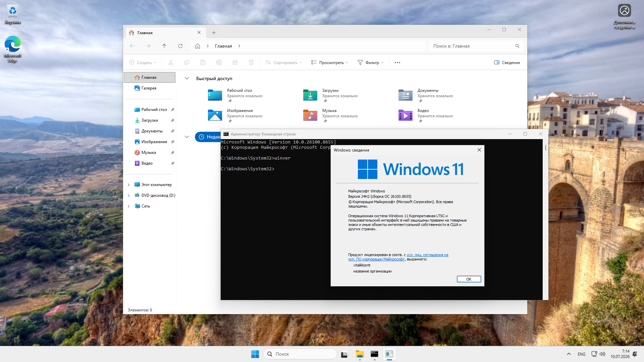Collapse the Quick access section chevron
This screenshot has width=644, height=362.
(x=187, y=78)
